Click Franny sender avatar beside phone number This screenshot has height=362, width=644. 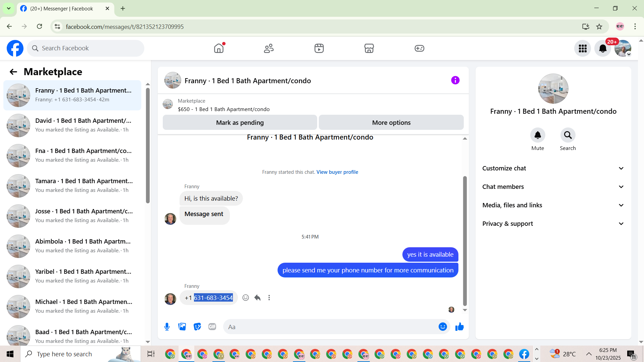(x=170, y=299)
